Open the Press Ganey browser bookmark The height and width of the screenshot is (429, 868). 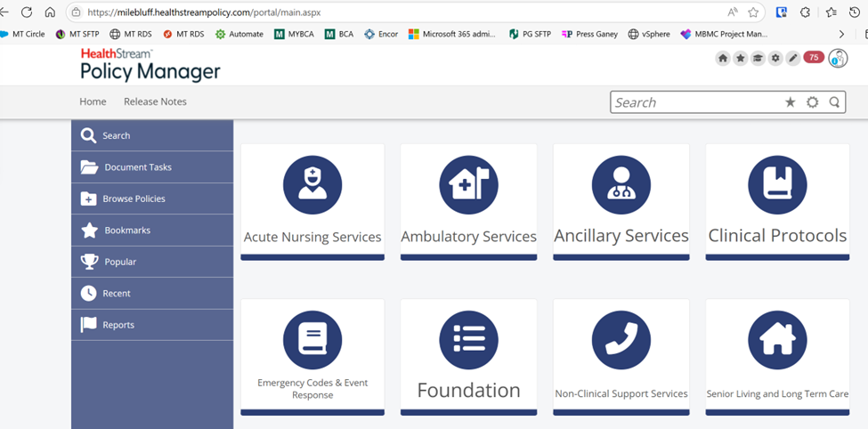point(589,34)
